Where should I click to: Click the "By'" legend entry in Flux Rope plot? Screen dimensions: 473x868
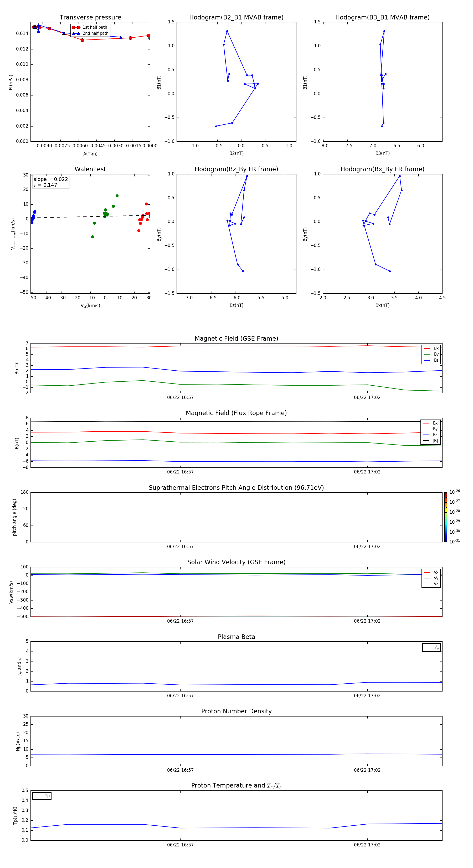431,429
